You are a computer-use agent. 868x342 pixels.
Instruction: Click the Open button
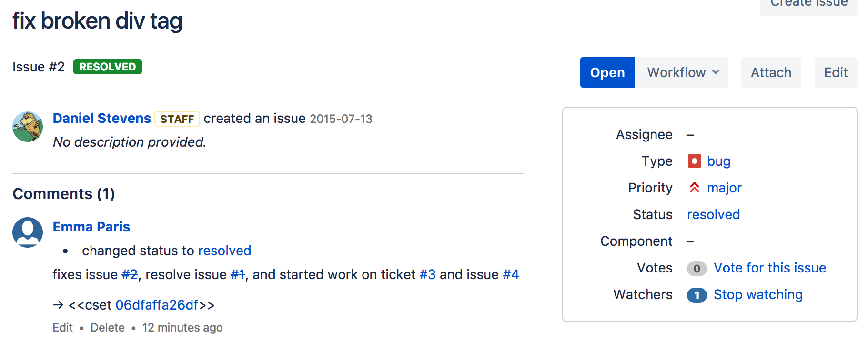(607, 72)
